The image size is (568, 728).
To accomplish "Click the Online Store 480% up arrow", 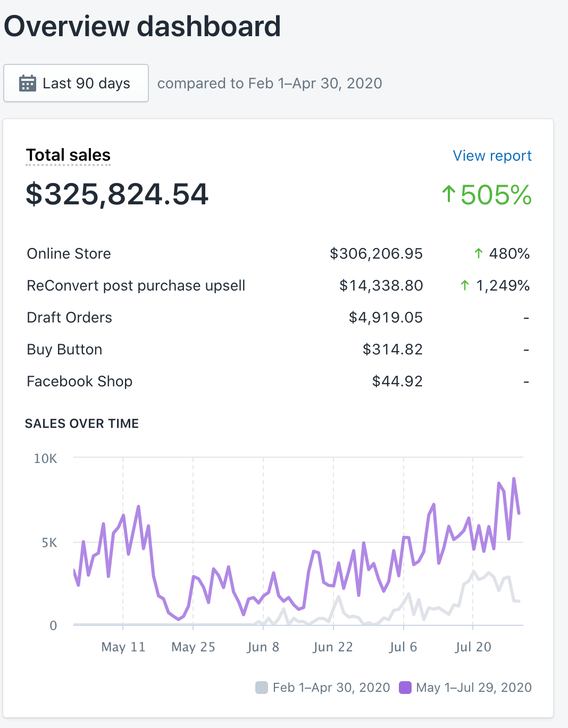I will tap(479, 253).
